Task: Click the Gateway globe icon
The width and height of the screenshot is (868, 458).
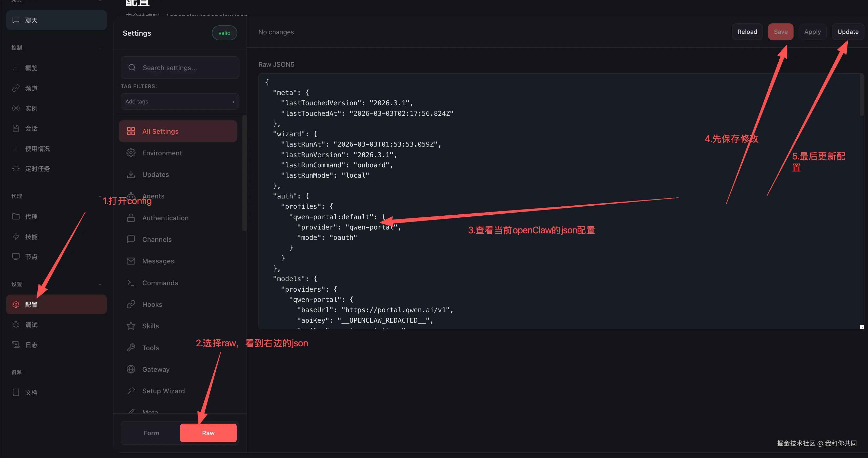Action: pyautogui.click(x=131, y=369)
